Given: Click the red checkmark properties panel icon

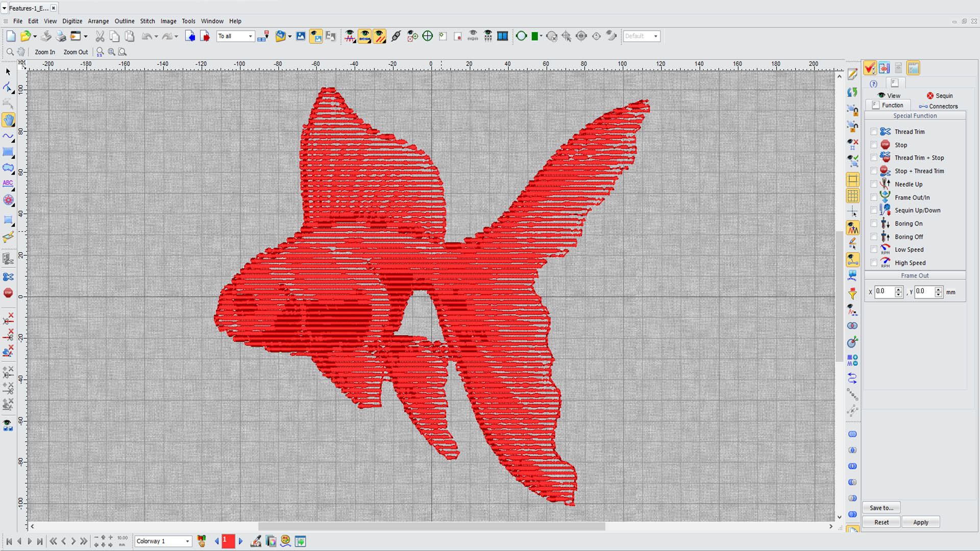Looking at the screenshot, I should [x=870, y=68].
